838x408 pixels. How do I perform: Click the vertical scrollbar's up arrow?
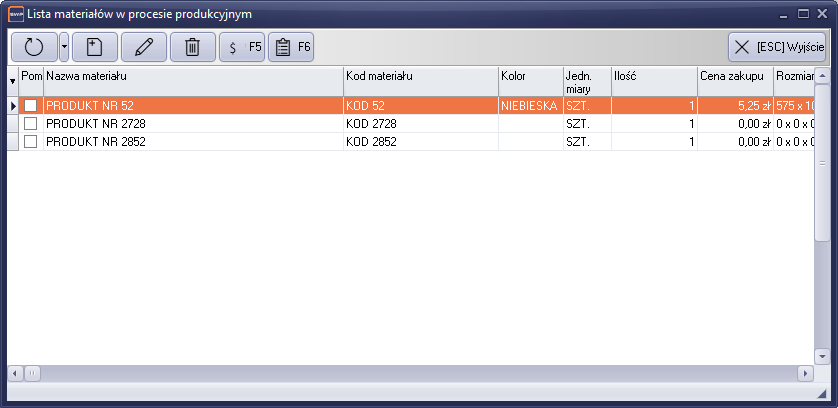click(821, 76)
